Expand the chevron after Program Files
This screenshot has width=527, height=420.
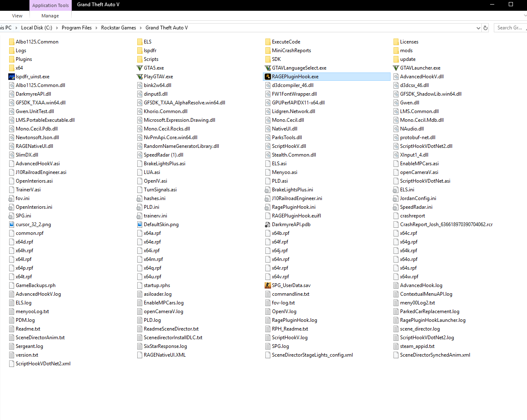coord(96,28)
